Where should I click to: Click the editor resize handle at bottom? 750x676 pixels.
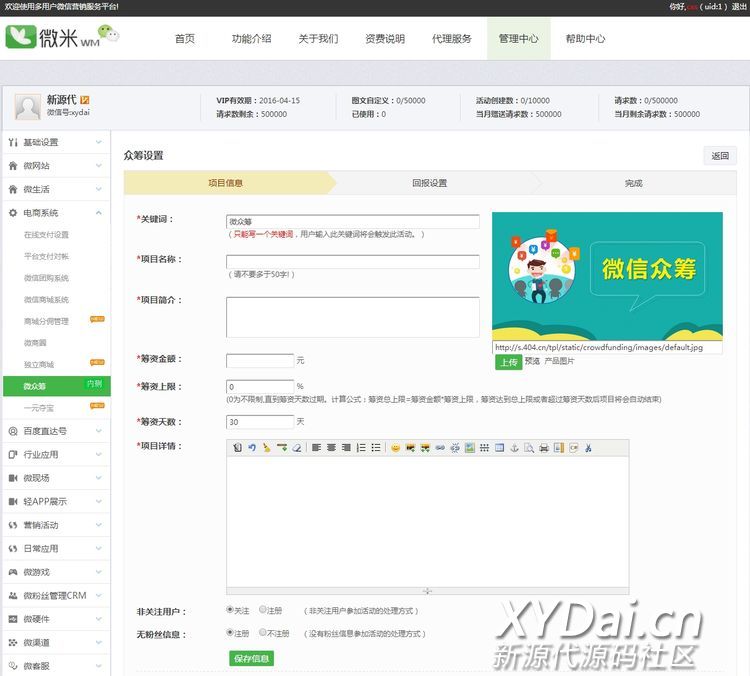point(428,591)
